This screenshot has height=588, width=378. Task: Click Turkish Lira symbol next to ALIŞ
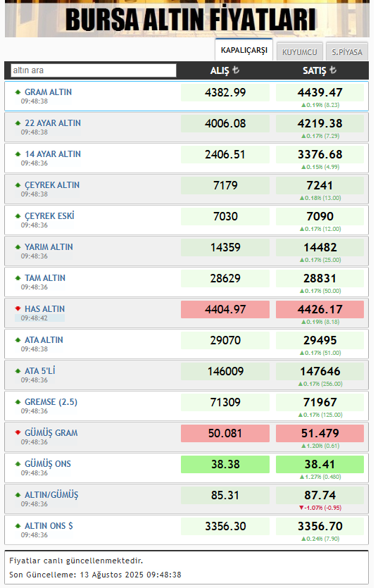pos(236,70)
